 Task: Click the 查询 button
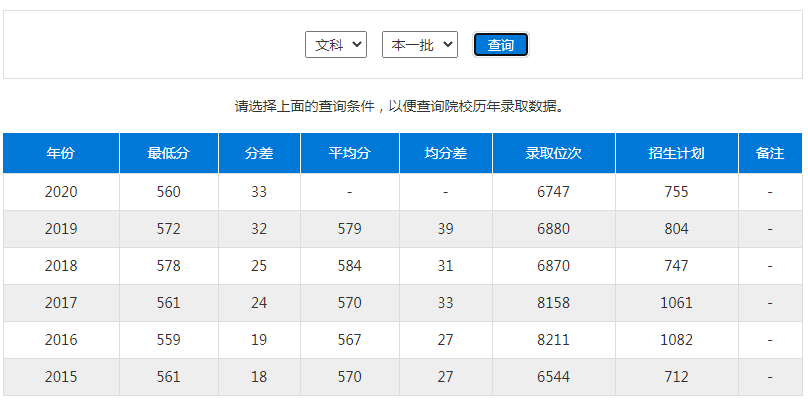point(500,45)
